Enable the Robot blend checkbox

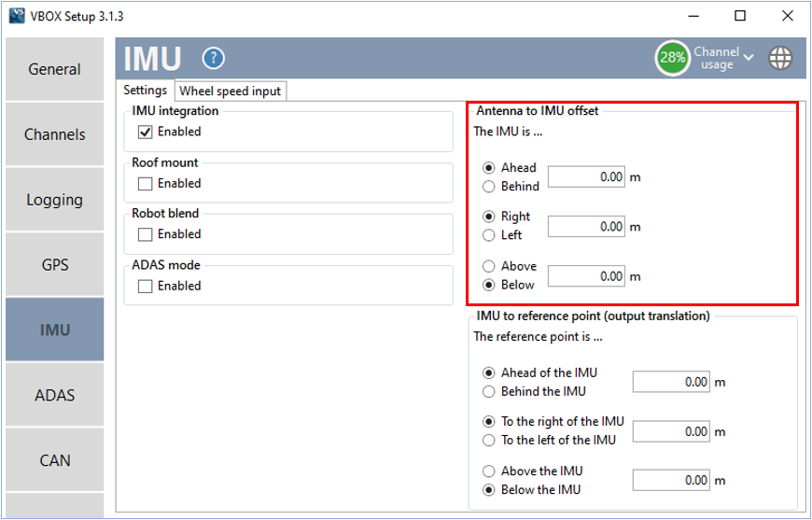[x=145, y=234]
